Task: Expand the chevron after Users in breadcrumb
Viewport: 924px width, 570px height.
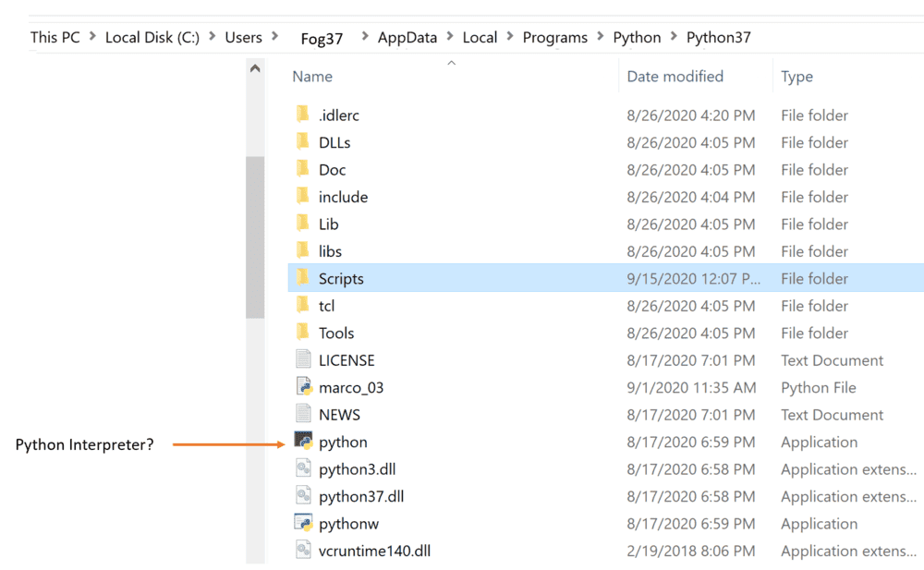Action: pyautogui.click(x=274, y=38)
